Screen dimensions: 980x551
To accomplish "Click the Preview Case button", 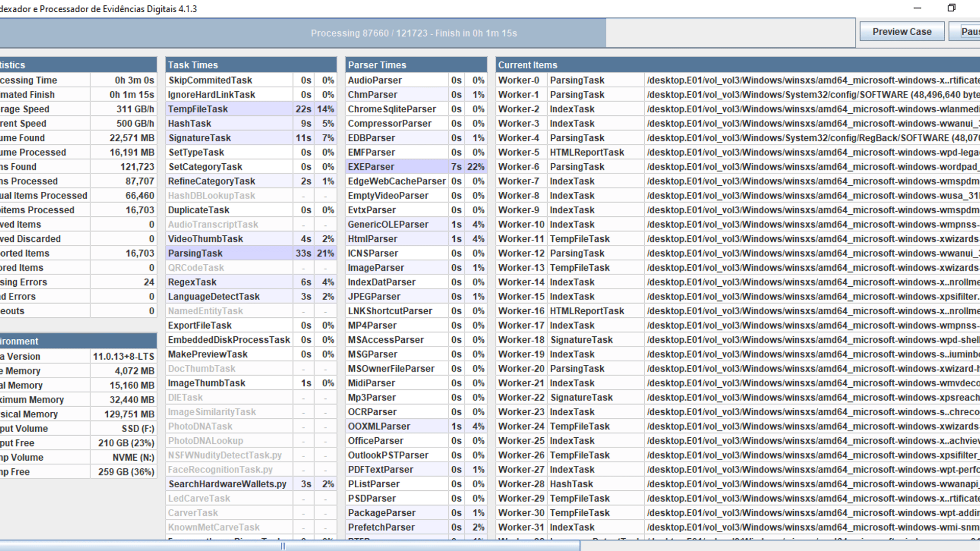I will pos(901,32).
